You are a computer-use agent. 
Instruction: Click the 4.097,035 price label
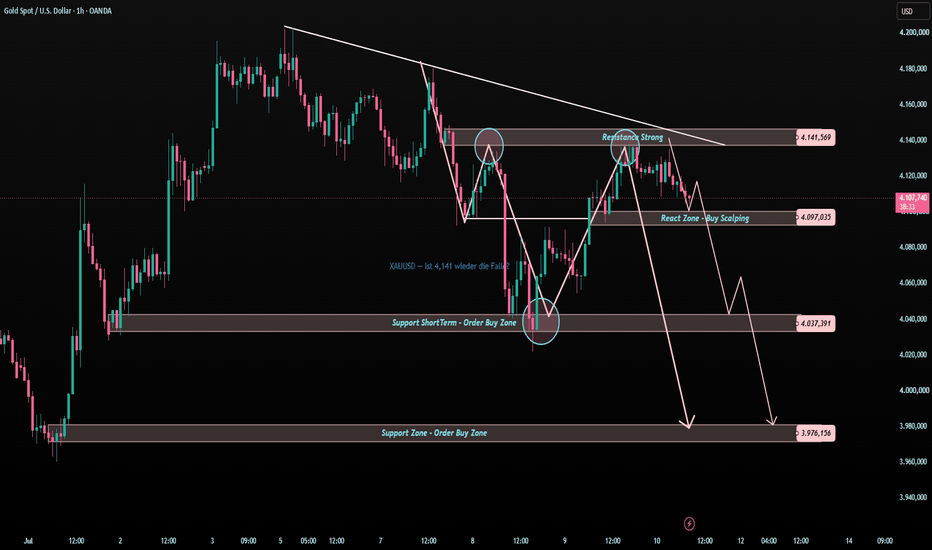point(816,218)
